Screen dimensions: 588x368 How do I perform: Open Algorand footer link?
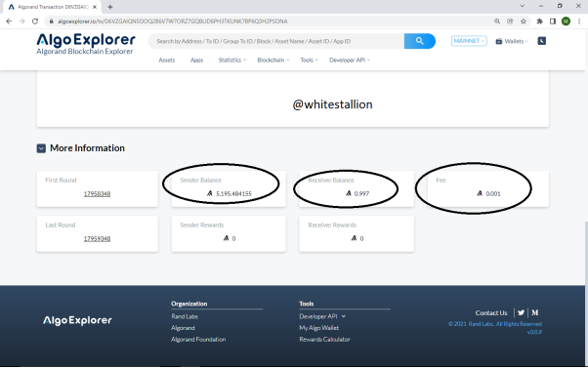[183, 328]
